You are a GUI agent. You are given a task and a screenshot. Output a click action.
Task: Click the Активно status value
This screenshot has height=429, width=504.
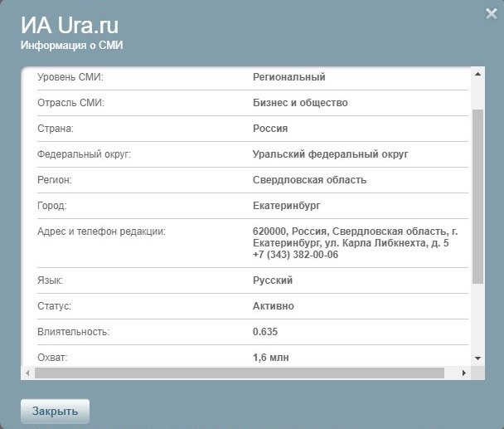click(x=274, y=306)
